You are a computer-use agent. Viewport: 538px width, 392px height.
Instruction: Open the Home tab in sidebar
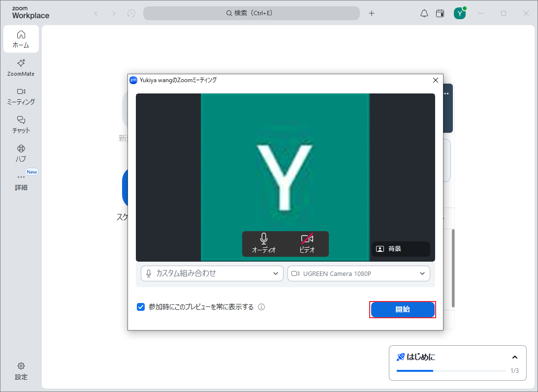click(x=21, y=39)
